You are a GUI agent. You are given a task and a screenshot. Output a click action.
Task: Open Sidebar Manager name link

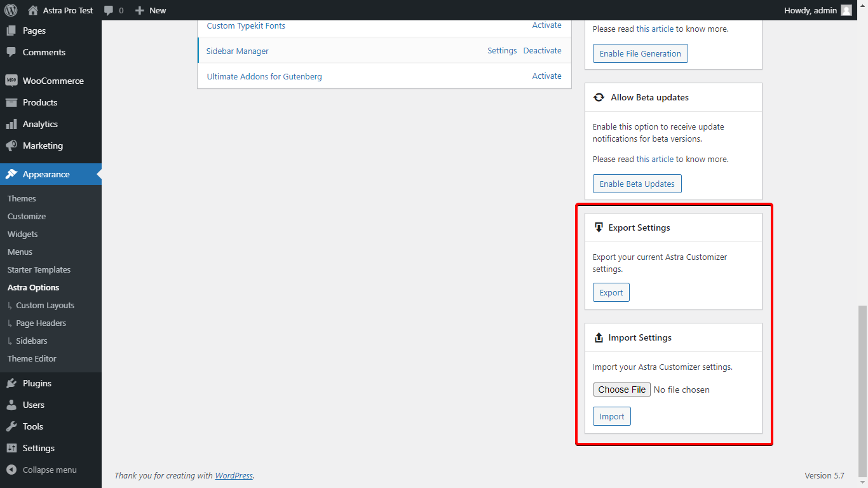pyautogui.click(x=238, y=51)
